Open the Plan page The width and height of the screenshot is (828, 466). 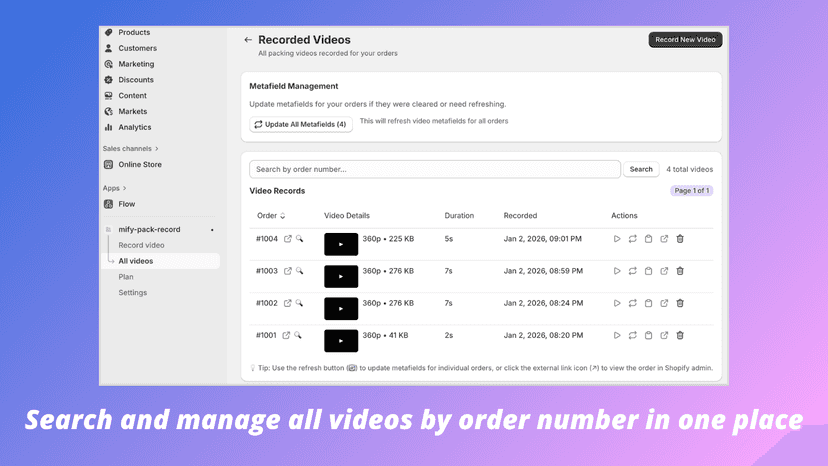(126, 277)
